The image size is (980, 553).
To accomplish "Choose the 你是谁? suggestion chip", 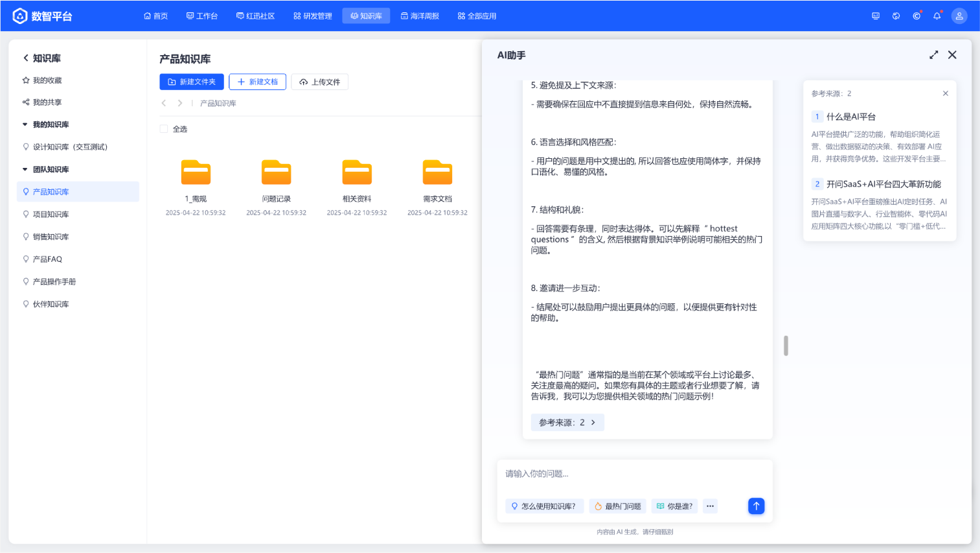I will (674, 506).
